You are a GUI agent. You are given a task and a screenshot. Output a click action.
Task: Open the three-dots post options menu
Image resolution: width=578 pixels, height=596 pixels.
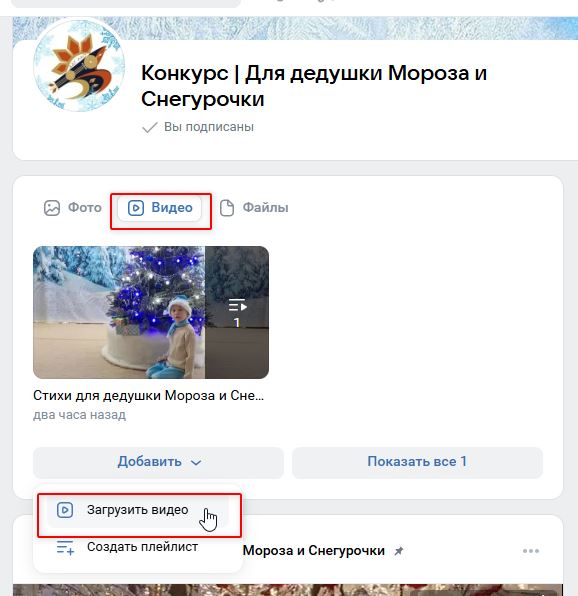click(530, 551)
